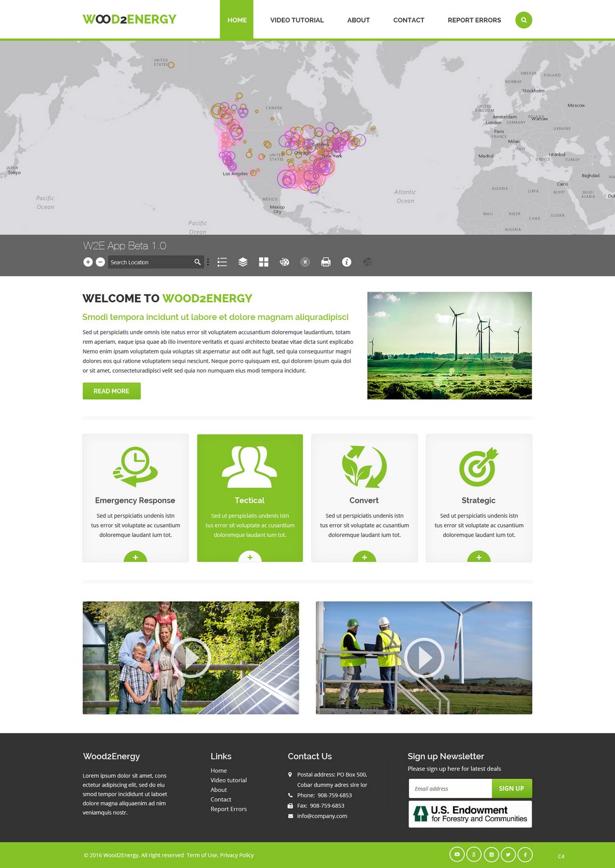
Task: Click the Sign Up newsletter button
Action: click(x=511, y=788)
